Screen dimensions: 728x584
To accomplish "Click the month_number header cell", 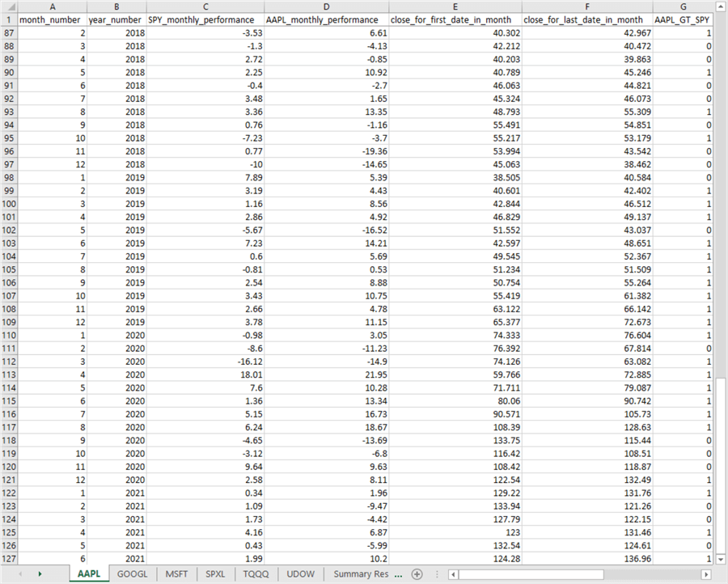I will tap(53, 20).
